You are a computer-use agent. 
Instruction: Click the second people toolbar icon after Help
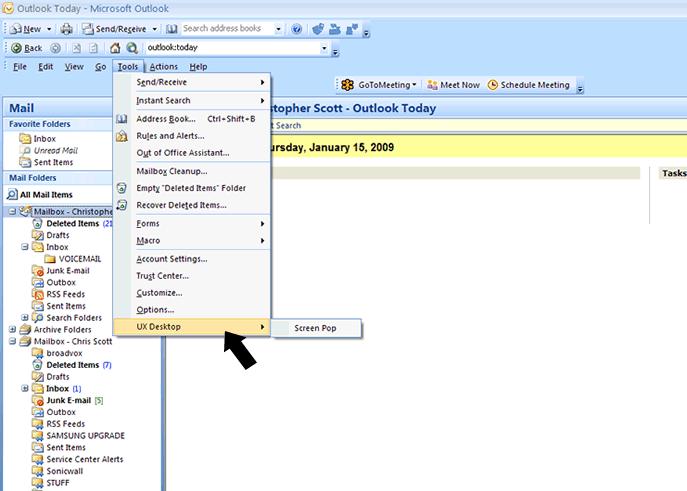pos(335,29)
